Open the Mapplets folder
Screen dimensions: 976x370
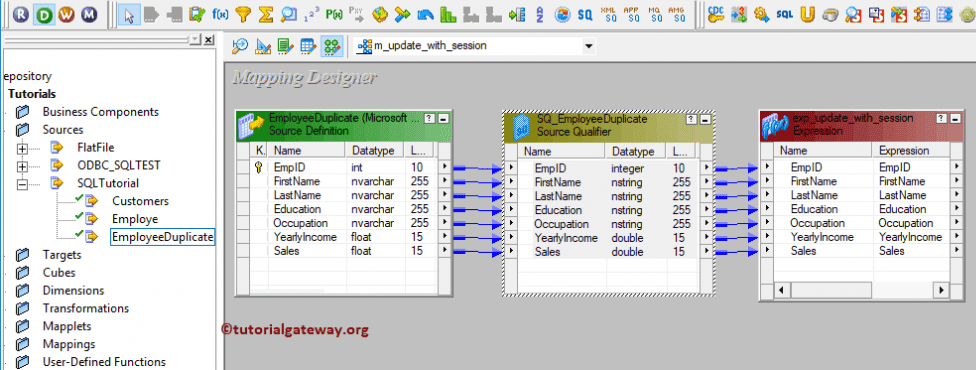click(67, 326)
